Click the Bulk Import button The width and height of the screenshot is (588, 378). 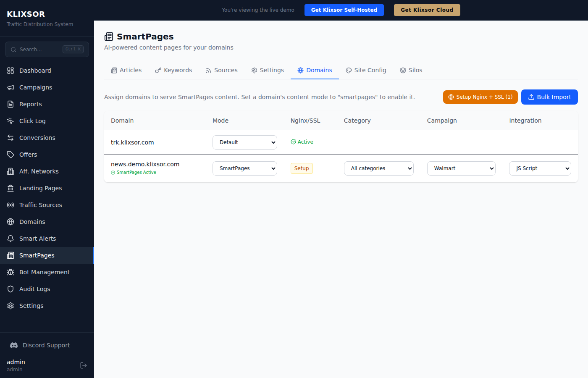(x=549, y=97)
